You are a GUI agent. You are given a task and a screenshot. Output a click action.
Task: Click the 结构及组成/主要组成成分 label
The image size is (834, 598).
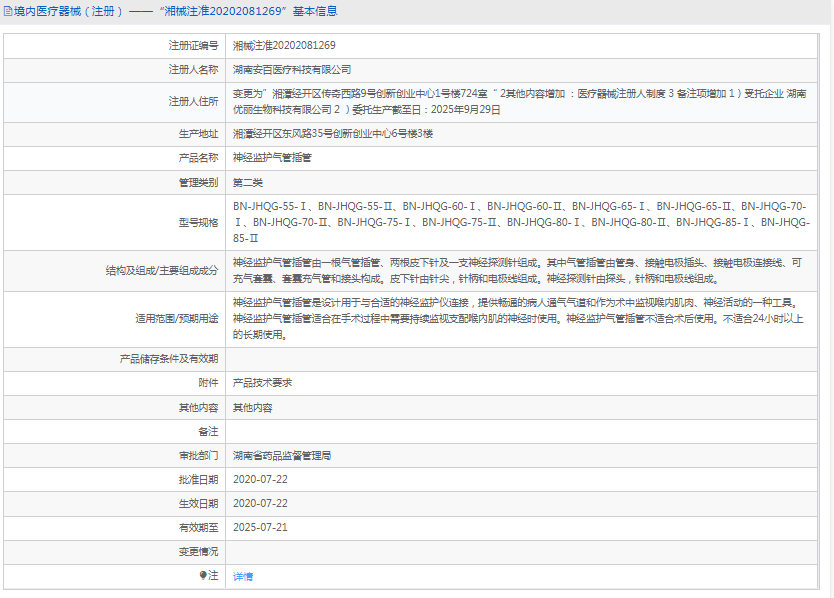(162, 271)
